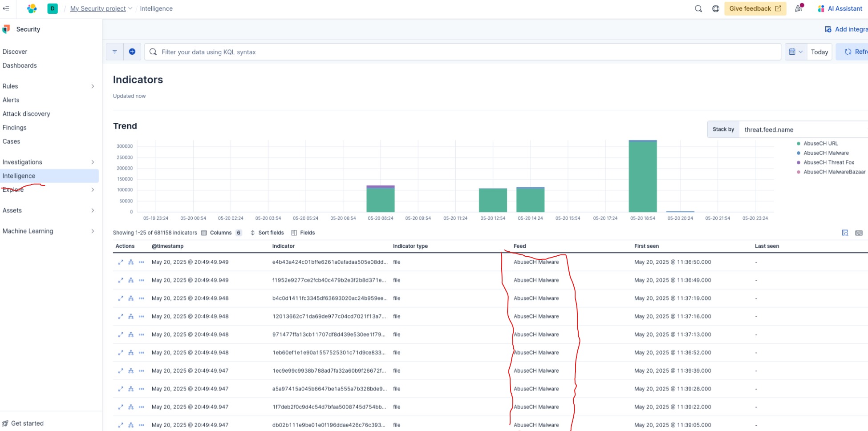This screenshot has height=431, width=868.
Task: Open Discover in the sidebar
Action: (15, 52)
